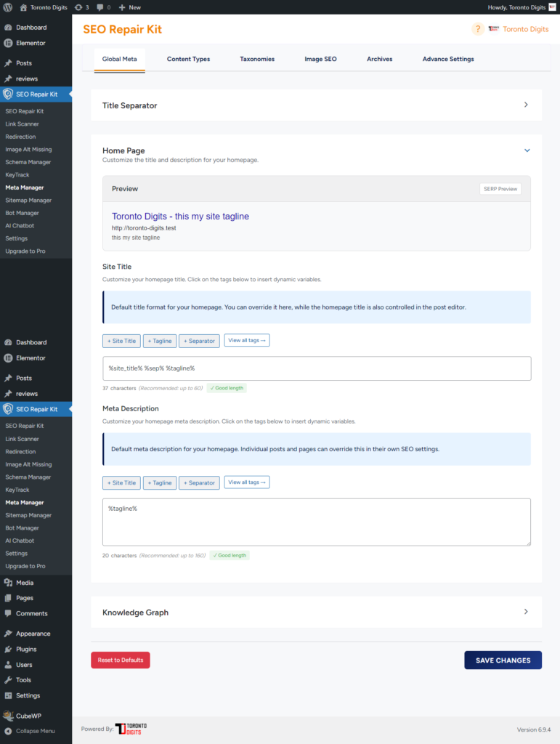Image resolution: width=560 pixels, height=744 pixels.
Task: Open the WordPress logo menu in admin bar
Action: click(x=7, y=7)
